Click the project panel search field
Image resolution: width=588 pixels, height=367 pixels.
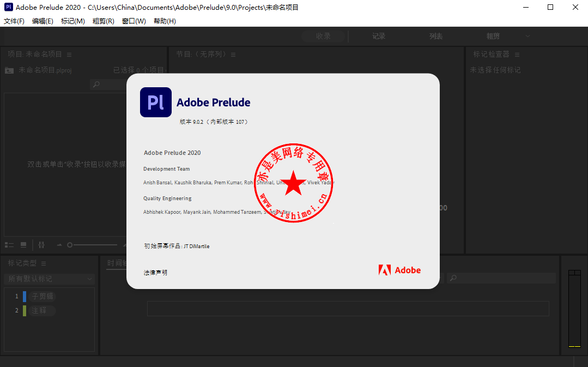point(108,85)
